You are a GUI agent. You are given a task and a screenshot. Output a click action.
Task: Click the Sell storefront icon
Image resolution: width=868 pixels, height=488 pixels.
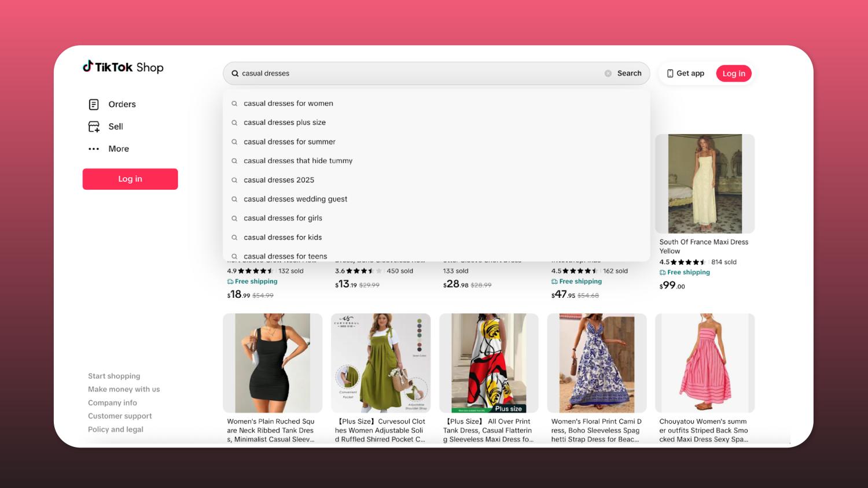click(x=94, y=127)
